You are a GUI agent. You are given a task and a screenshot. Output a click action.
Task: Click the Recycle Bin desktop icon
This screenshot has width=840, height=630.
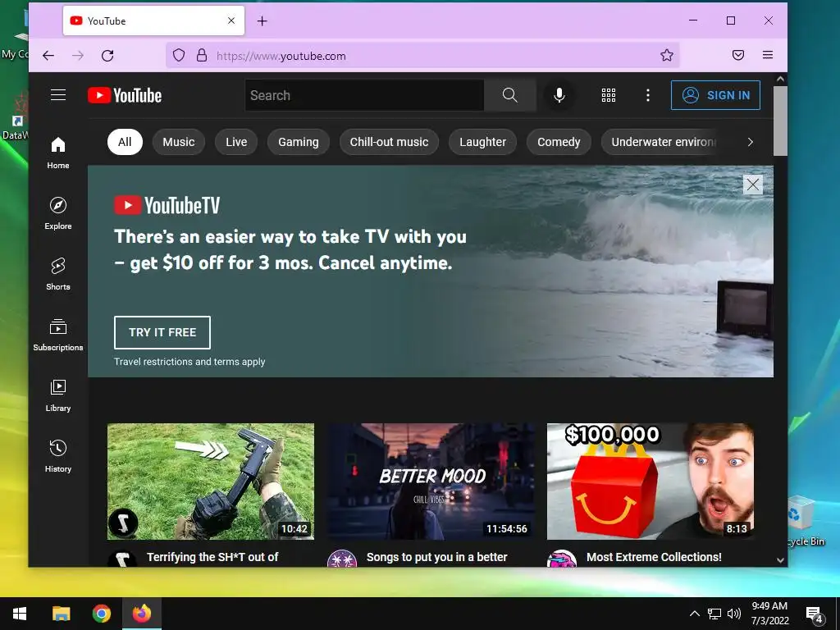(x=806, y=519)
